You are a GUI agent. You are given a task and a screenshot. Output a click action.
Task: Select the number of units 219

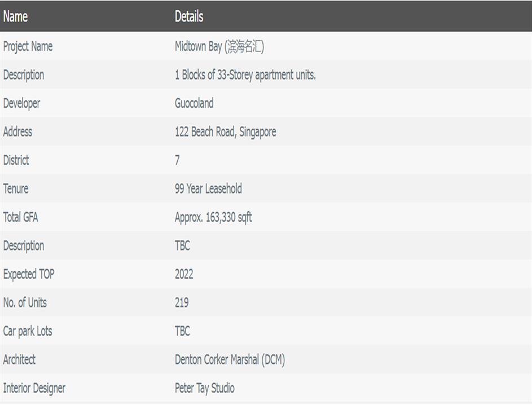pyautogui.click(x=182, y=303)
